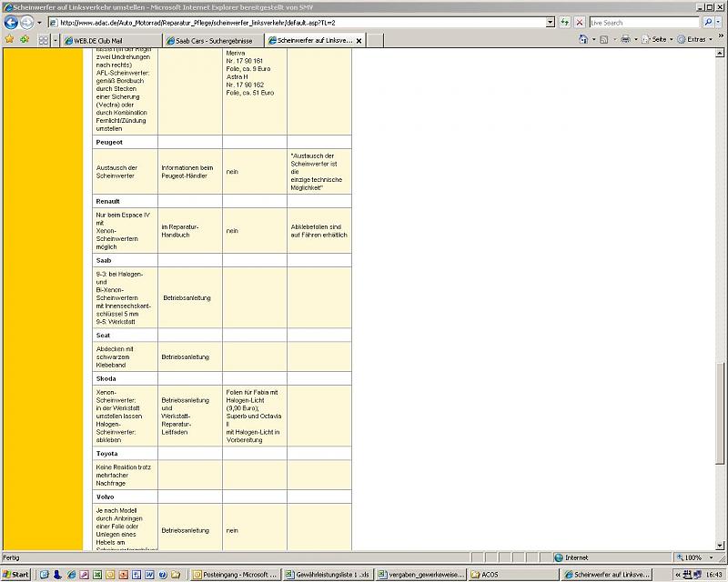728x582 pixels.
Task: Open the blue help quick launch icon
Action: tap(163, 575)
